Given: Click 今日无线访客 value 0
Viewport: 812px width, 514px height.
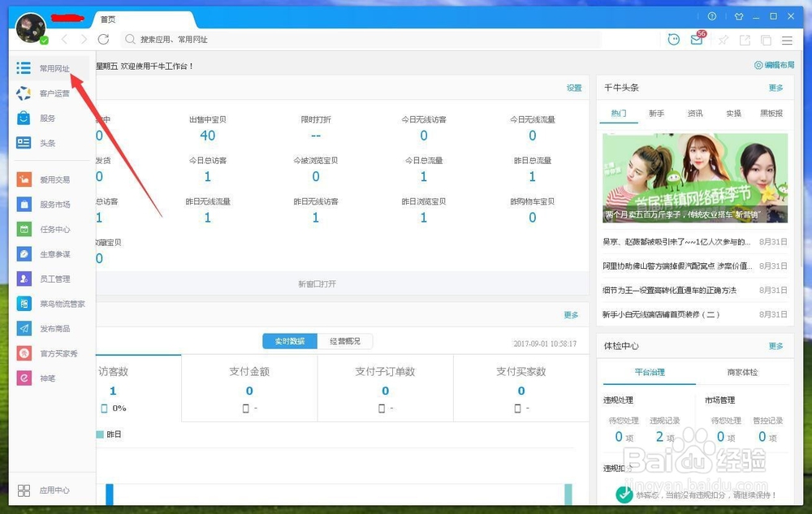Looking at the screenshot, I should tap(424, 136).
